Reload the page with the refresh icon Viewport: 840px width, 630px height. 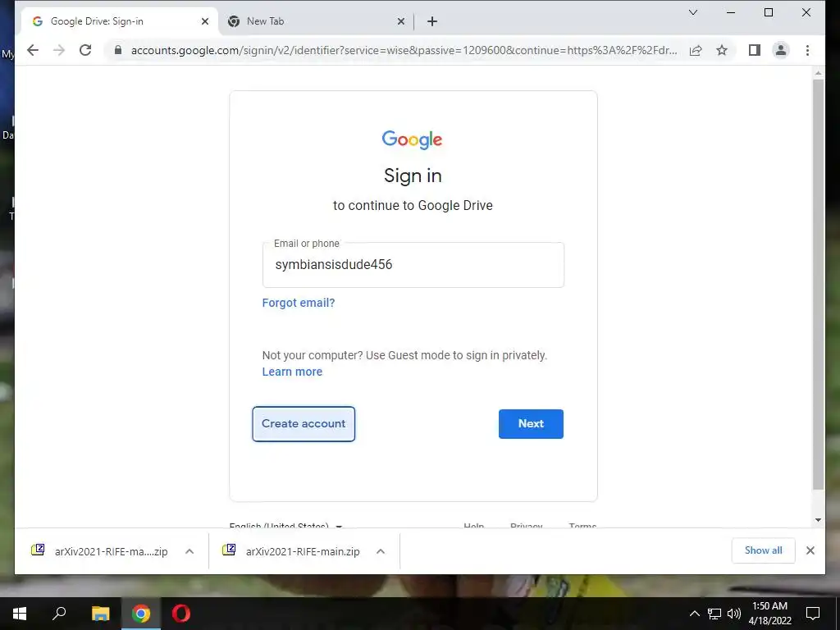click(85, 50)
